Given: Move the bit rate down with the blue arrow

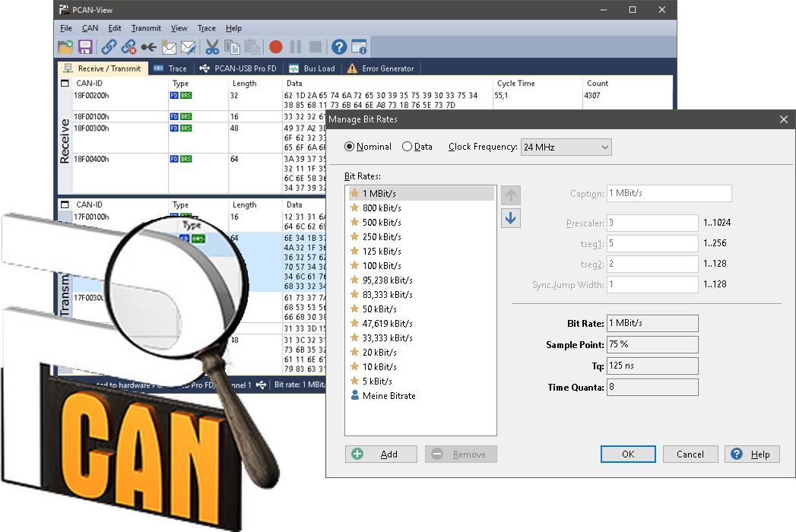Looking at the screenshot, I should click(x=511, y=218).
